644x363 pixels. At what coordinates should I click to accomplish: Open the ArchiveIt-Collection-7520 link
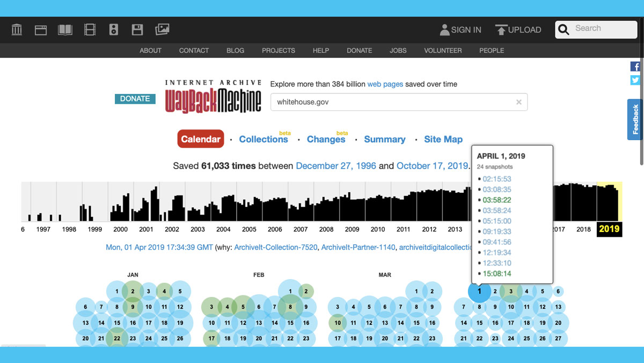[276, 248]
